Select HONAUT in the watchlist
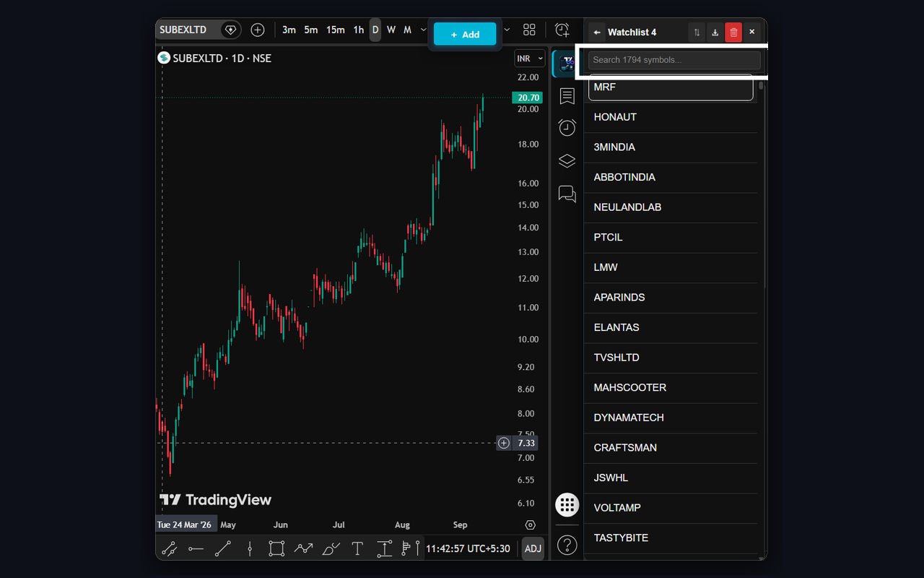 pyautogui.click(x=671, y=117)
